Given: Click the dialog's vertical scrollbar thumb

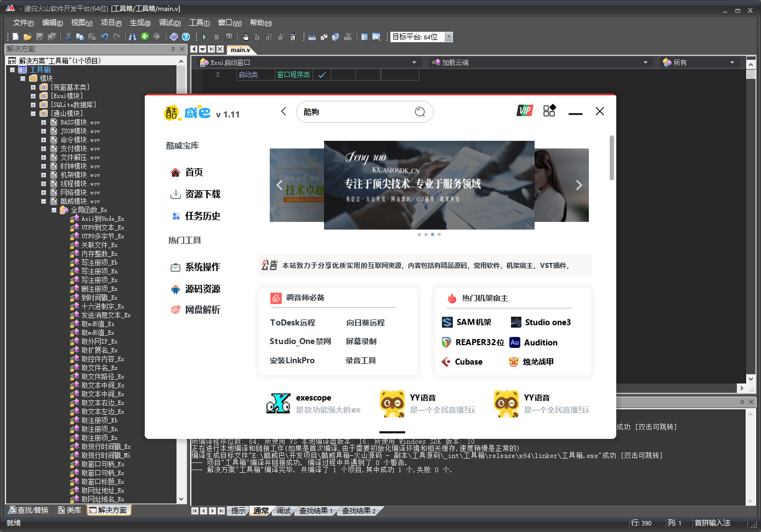Looking at the screenshot, I should (612, 158).
